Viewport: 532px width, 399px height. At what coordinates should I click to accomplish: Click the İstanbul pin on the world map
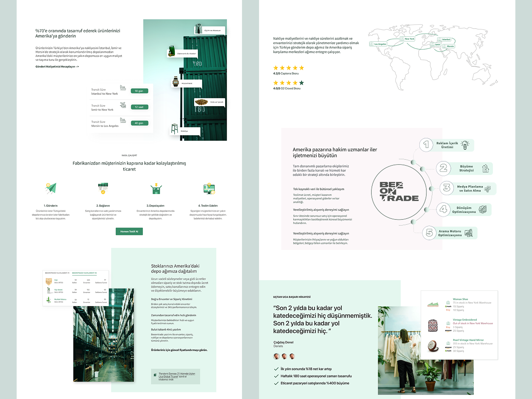[444, 39]
